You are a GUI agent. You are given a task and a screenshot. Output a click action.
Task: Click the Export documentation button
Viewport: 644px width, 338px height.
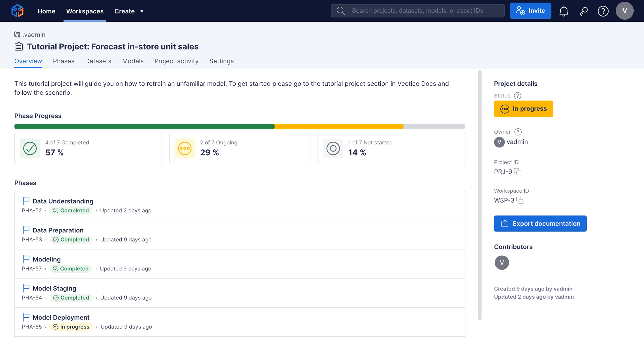click(540, 223)
